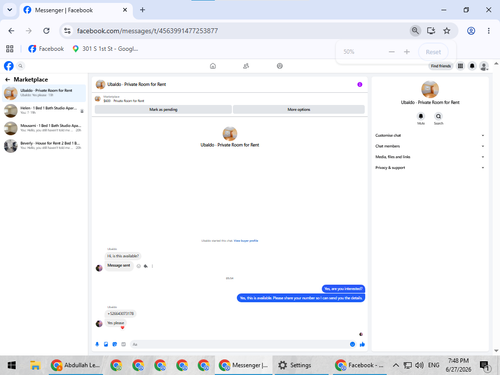Click the phone number message bubble
The image size is (500, 375).
click(120, 314)
